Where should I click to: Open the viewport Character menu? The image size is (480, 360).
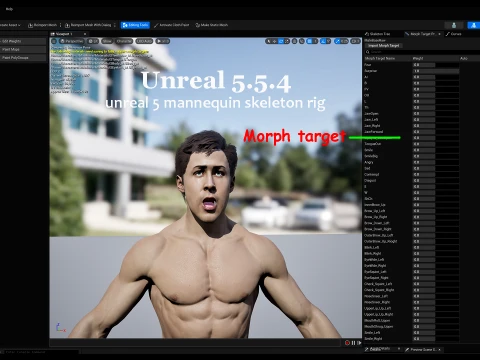(124, 41)
